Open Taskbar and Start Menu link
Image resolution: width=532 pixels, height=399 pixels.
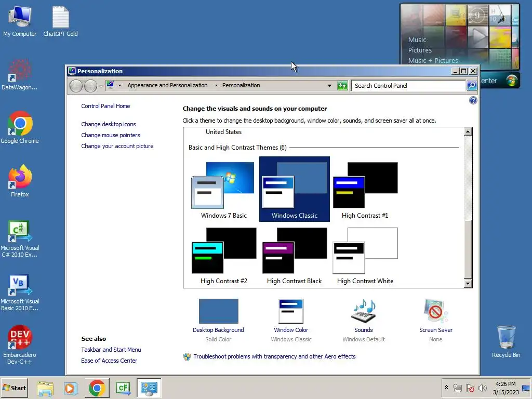(x=111, y=350)
